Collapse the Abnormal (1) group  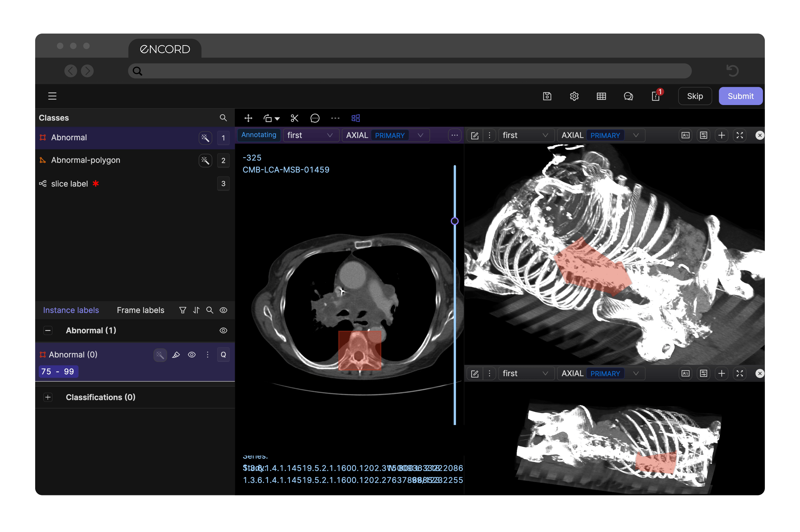pos(48,330)
